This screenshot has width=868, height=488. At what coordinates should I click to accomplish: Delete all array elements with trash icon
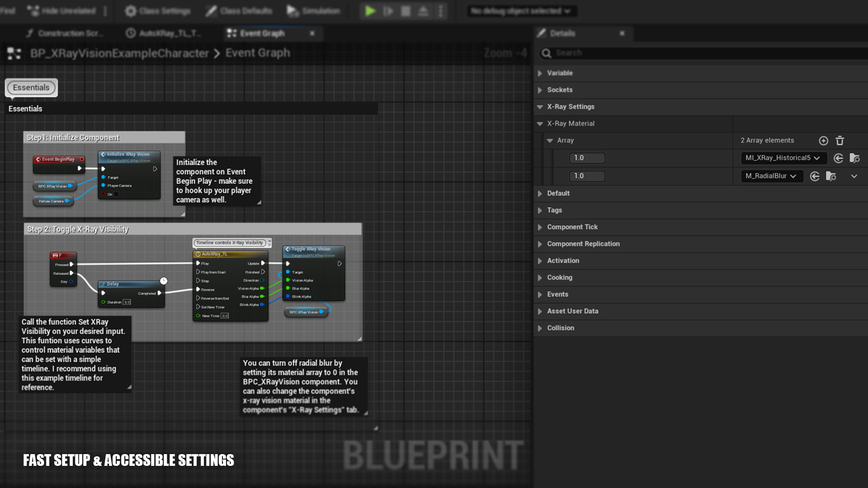click(x=840, y=141)
